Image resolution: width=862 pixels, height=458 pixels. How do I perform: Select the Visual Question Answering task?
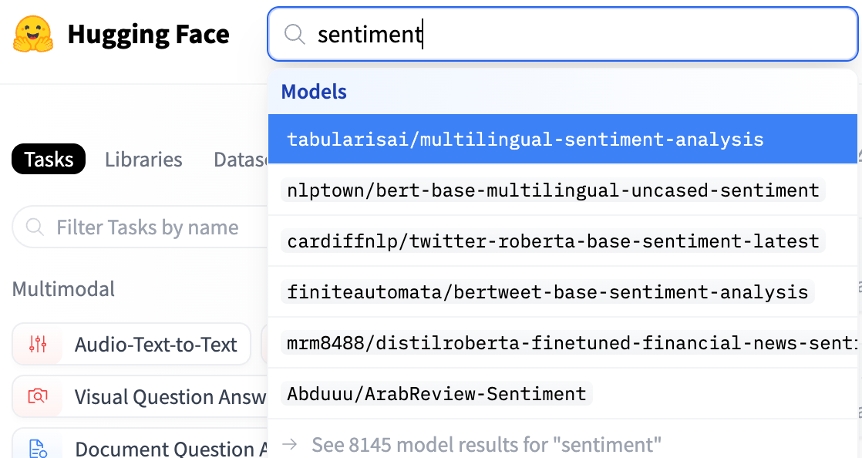click(x=140, y=396)
